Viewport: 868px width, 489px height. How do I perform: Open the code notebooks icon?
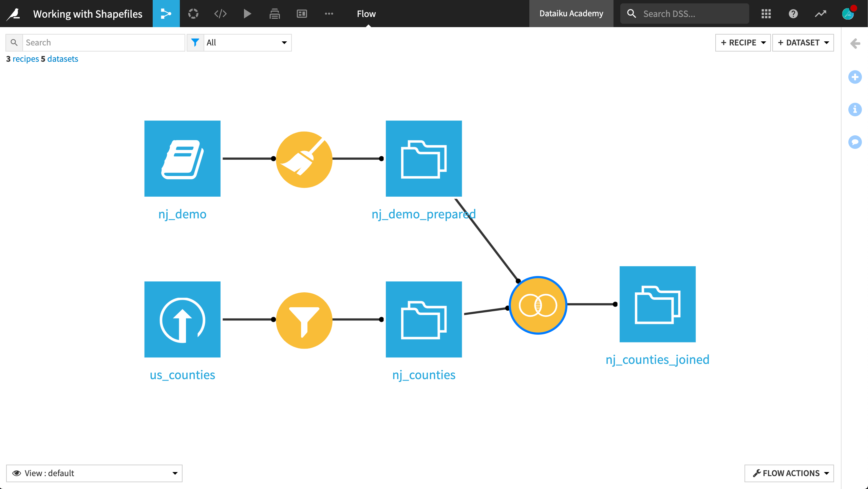point(220,14)
